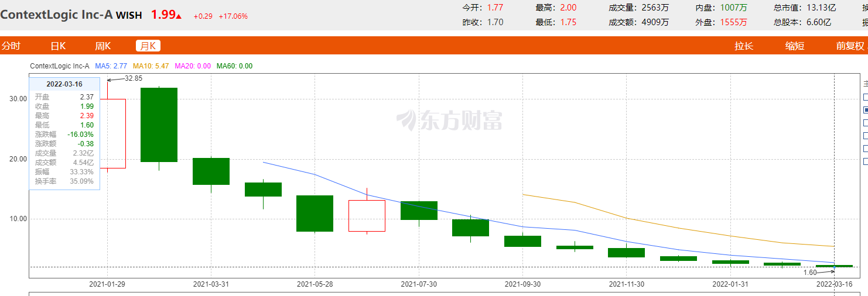Click the tooltip 成交量 value 2.32亿
Image resolution: width=868 pixels, height=296 pixels.
click(x=84, y=153)
